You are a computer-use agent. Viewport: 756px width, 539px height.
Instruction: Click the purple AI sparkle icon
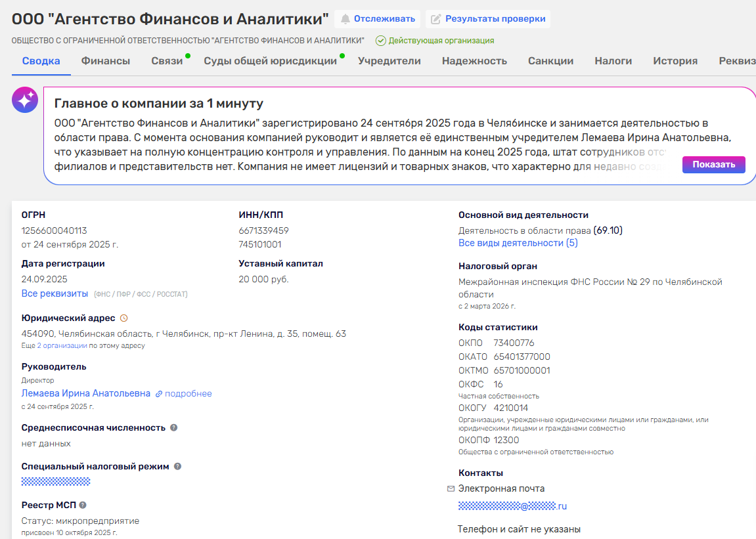click(25, 100)
